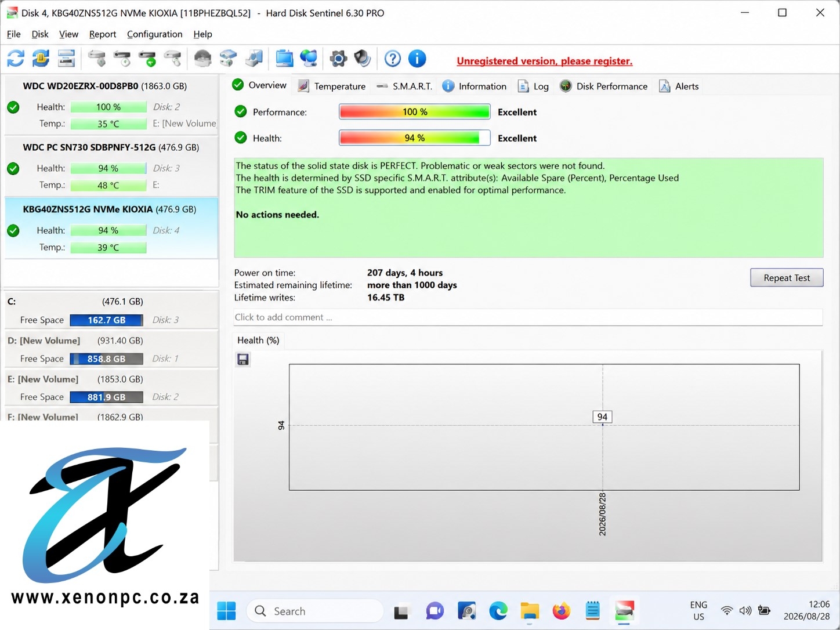
Task: Click the green check beside WDC PC SN730 health
Action: click(13, 169)
